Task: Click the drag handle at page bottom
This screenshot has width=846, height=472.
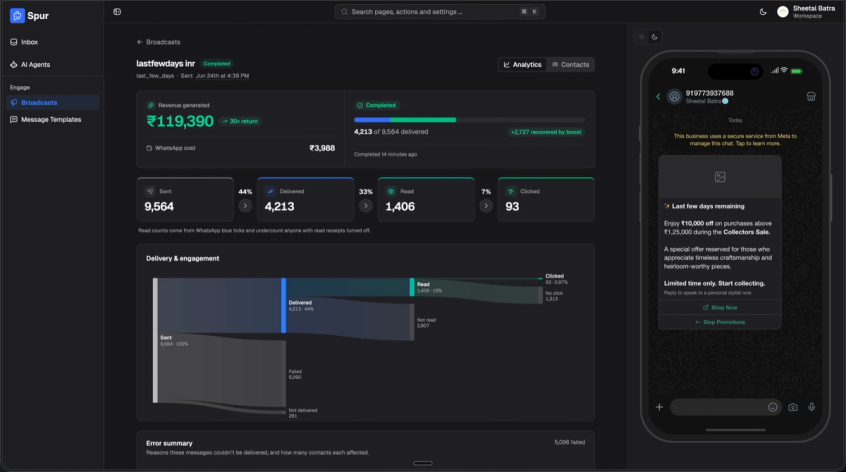Action: click(x=423, y=463)
